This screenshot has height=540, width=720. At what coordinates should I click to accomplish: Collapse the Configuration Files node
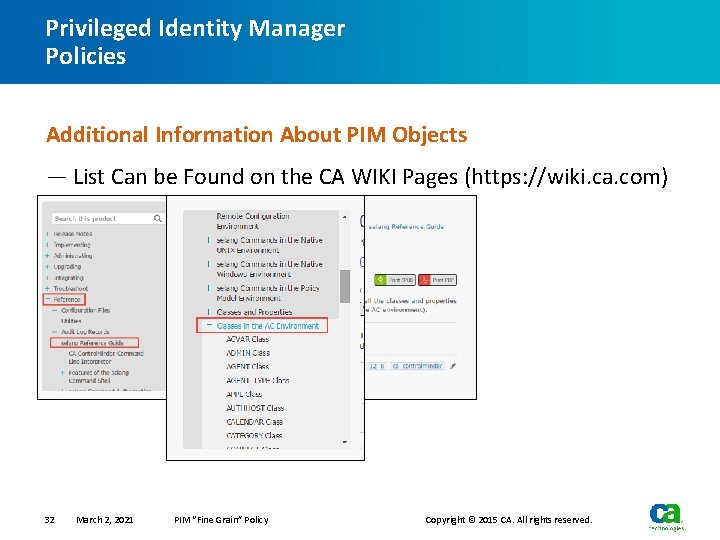pos(55,310)
